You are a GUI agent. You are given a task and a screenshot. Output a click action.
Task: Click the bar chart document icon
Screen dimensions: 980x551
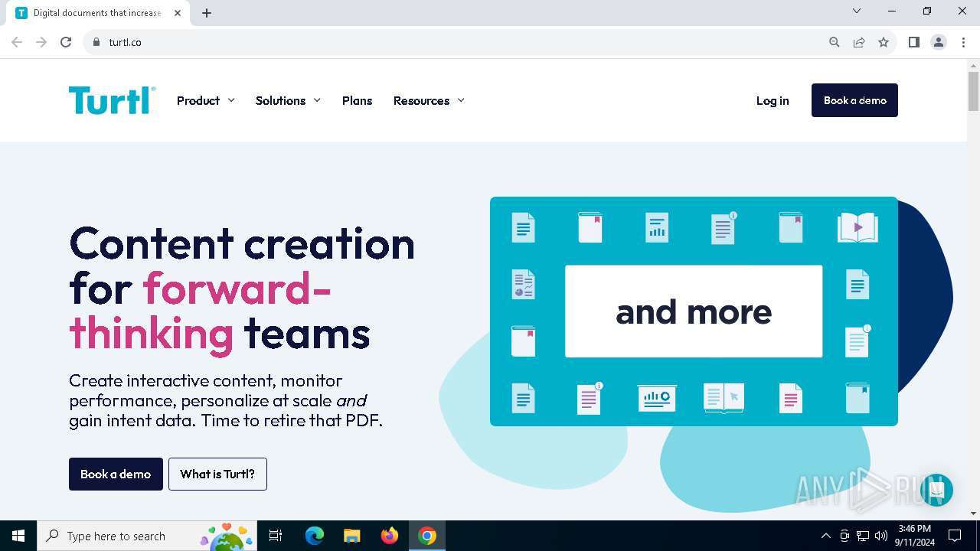pos(657,227)
